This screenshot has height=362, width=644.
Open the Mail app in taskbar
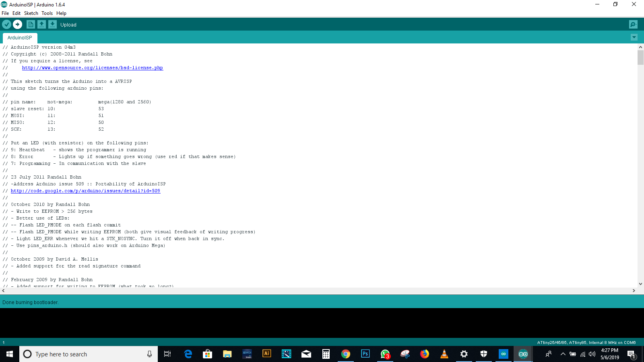306,354
